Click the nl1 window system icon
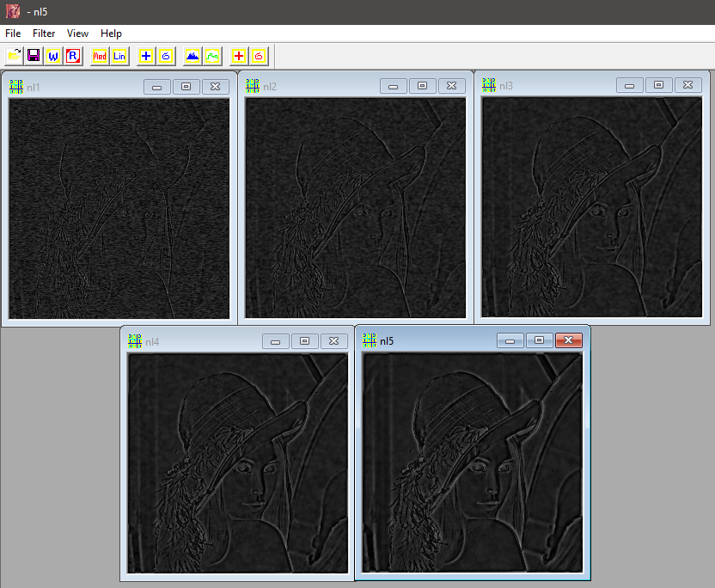This screenshot has height=588, width=715. [16, 87]
